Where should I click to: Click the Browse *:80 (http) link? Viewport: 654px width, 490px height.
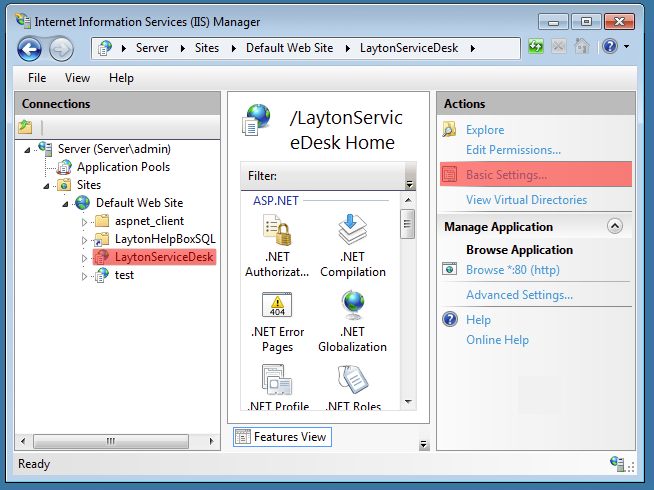pos(513,270)
